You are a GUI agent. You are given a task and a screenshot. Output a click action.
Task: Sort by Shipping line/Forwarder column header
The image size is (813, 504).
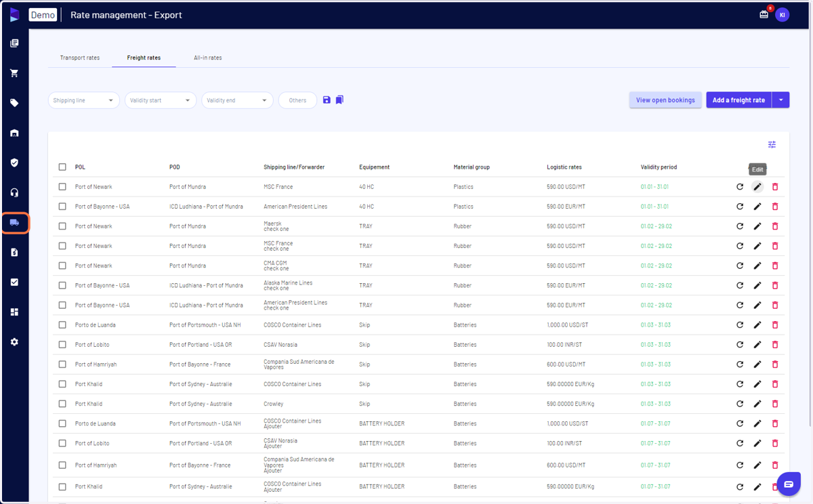pyautogui.click(x=294, y=167)
